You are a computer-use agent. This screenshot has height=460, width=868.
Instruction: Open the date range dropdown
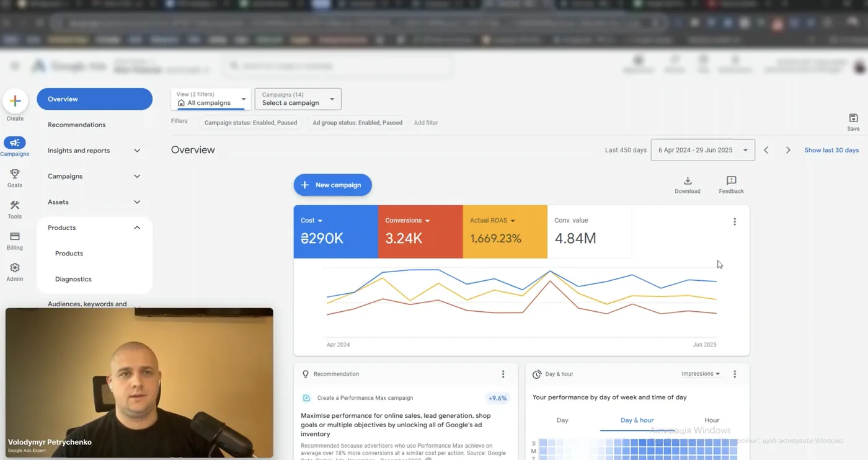click(x=702, y=150)
